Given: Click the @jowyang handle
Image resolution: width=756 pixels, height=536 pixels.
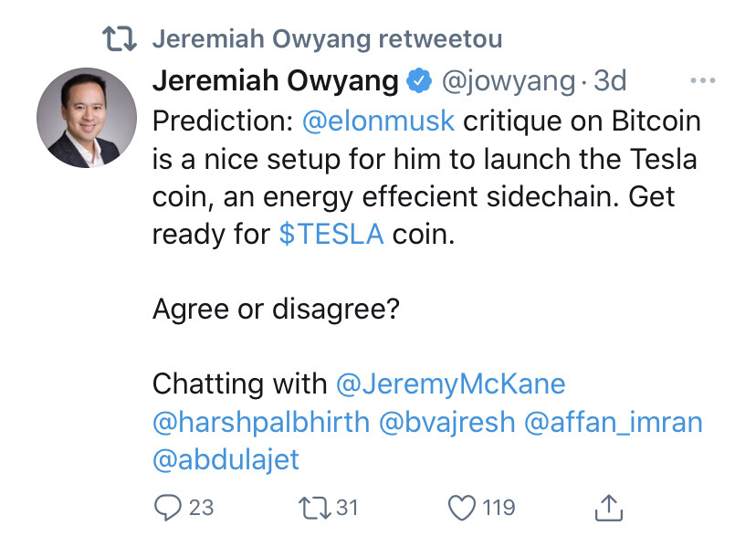Looking at the screenshot, I should pos(509,81).
